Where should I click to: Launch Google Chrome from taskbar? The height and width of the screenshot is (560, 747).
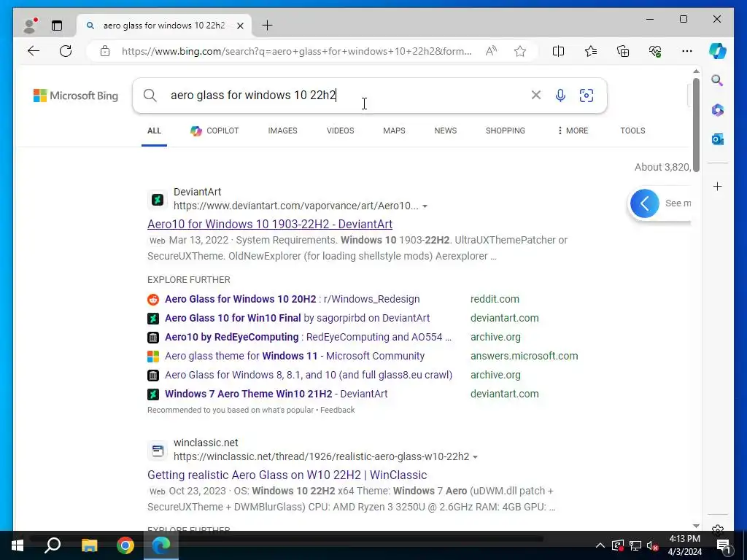[125, 545]
